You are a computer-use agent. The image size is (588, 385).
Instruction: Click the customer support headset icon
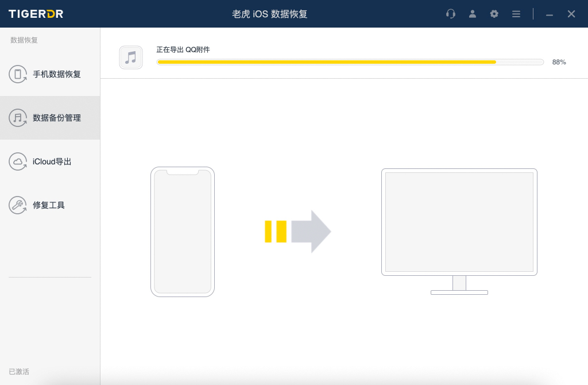pyautogui.click(x=451, y=14)
